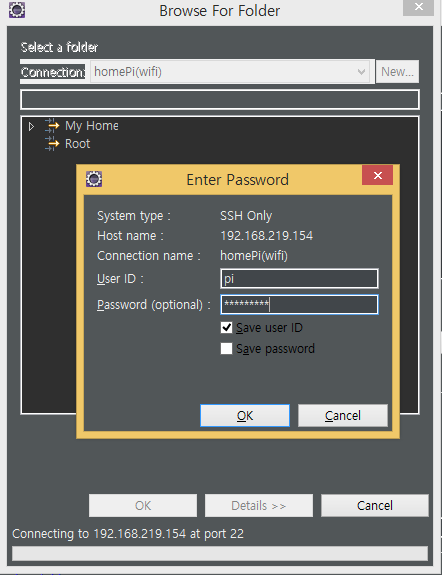Enable the Save password checkbox
Screen dimensions: 442x575
click(226, 348)
